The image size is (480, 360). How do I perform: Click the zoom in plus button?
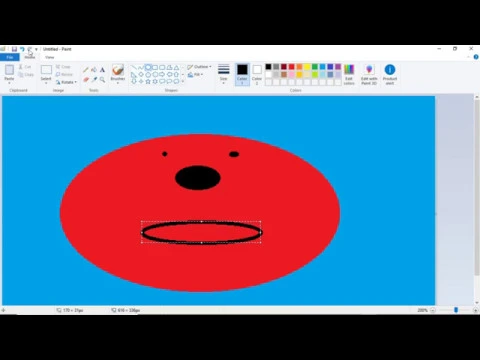(x=476, y=310)
